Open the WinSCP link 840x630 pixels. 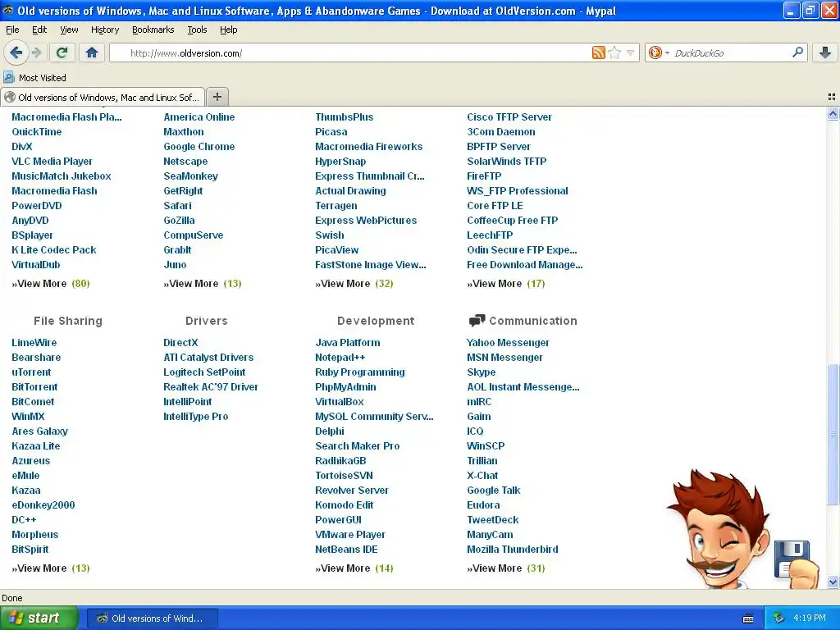[486, 445]
